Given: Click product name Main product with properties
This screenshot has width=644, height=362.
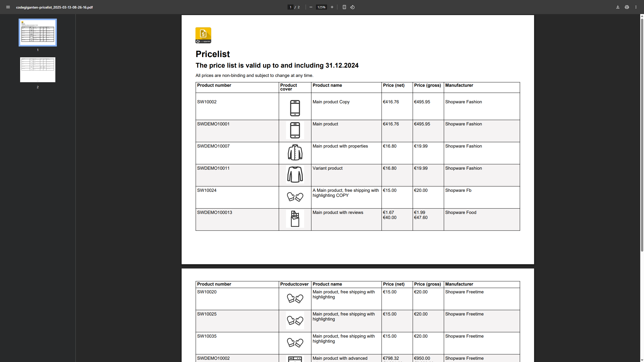Looking at the screenshot, I should tap(340, 146).
